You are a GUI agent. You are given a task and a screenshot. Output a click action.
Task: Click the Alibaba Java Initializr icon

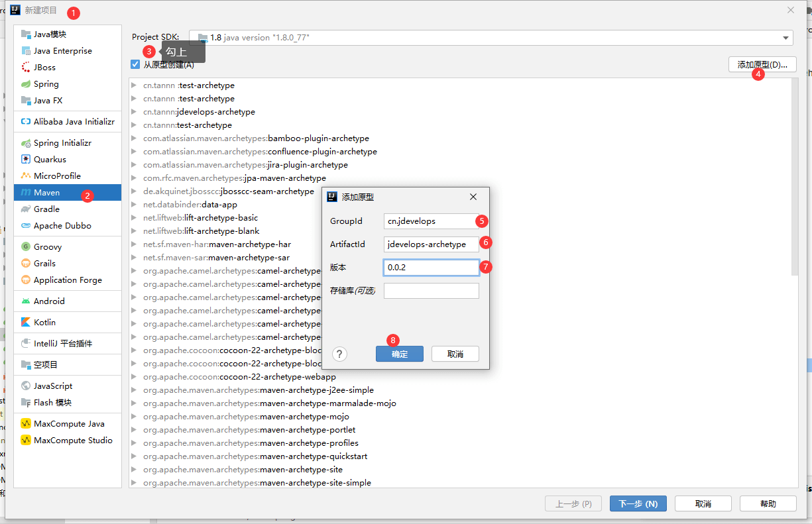[x=26, y=122]
